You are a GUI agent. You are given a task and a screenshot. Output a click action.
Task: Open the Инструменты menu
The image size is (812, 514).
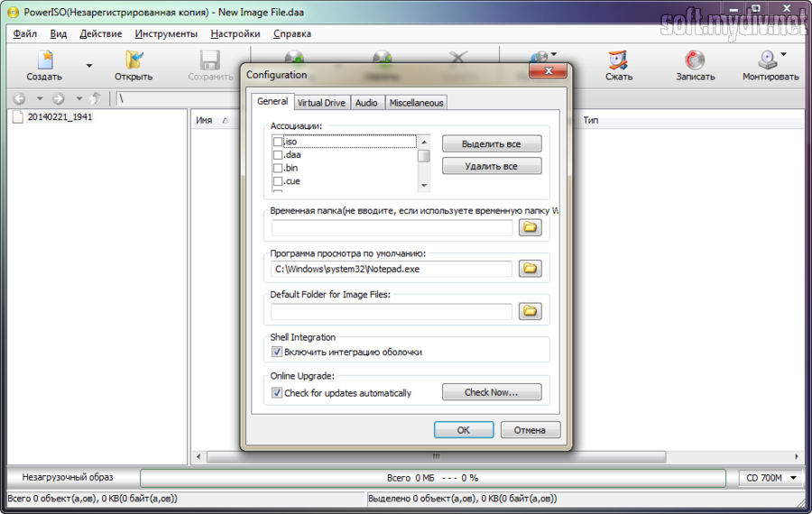[x=166, y=33]
